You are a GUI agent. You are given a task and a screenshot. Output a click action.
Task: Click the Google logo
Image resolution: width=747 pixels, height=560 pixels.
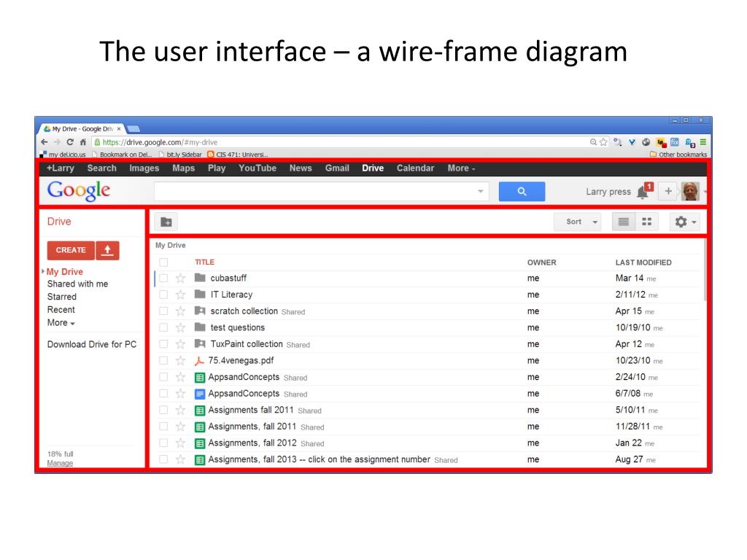pyautogui.click(x=79, y=190)
